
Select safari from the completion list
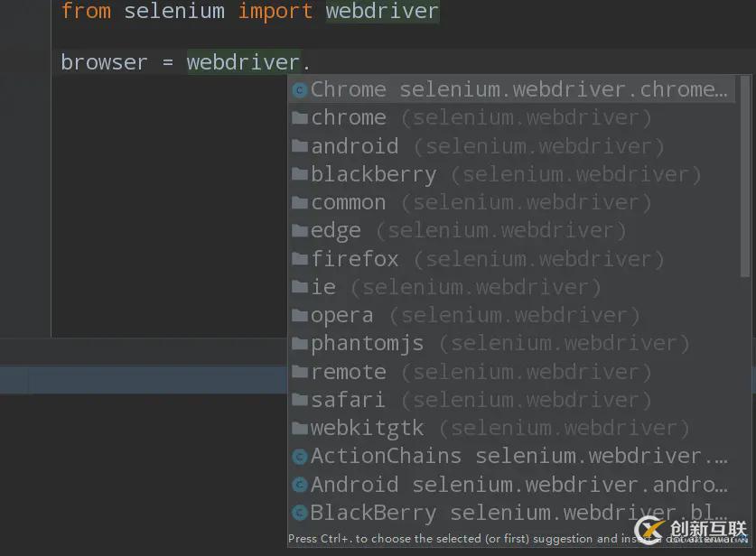click(512, 400)
